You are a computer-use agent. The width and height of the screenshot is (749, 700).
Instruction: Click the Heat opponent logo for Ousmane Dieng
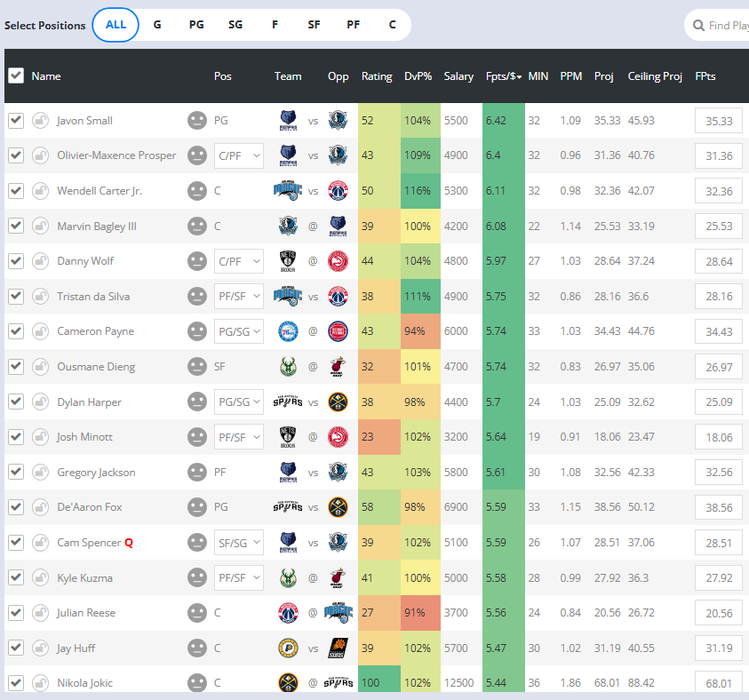[x=338, y=367]
